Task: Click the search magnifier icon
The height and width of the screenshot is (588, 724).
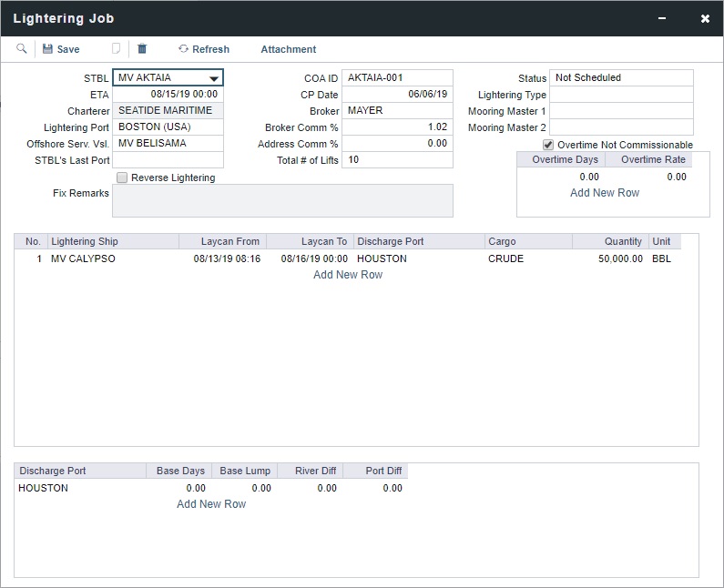Action: (x=22, y=49)
